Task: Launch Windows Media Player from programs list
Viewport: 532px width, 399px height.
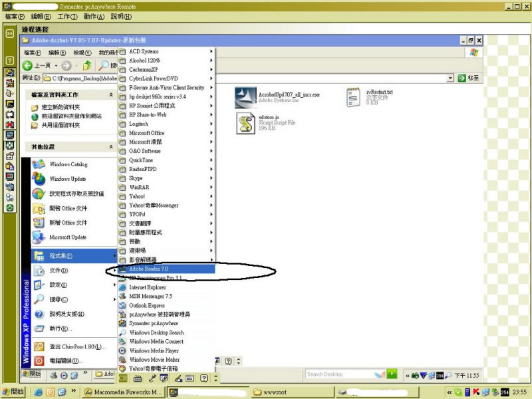Action: click(154, 350)
